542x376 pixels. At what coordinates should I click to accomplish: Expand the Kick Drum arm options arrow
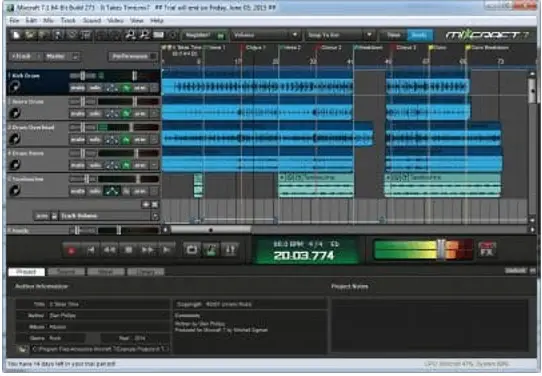(x=154, y=88)
